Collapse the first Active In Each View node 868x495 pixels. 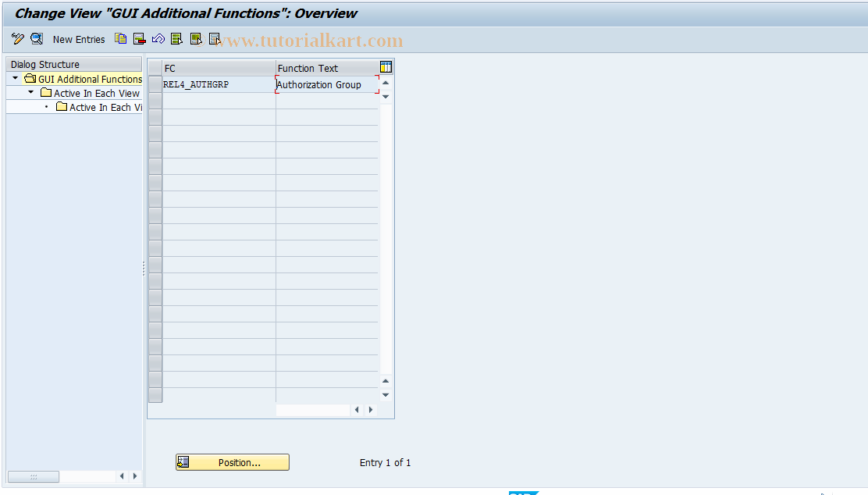tap(31, 92)
